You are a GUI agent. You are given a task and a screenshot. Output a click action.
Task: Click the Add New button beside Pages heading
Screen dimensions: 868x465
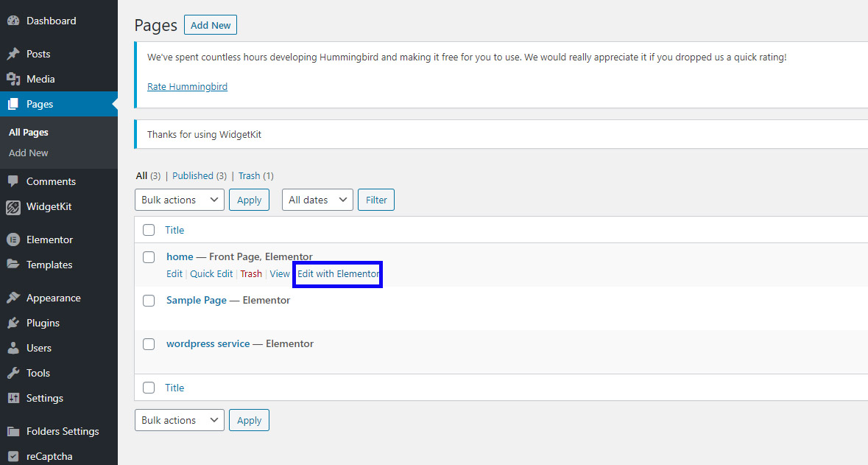pos(211,25)
